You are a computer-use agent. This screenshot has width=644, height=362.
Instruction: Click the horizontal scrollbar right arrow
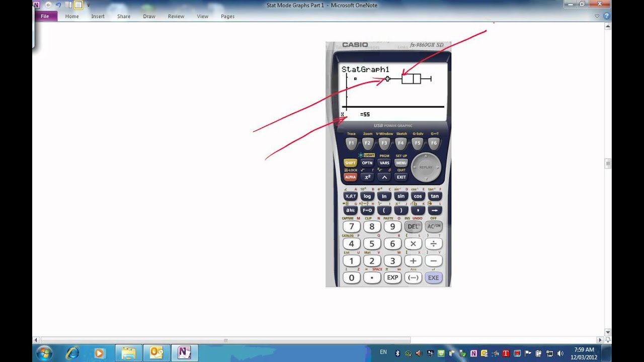pos(600,340)
